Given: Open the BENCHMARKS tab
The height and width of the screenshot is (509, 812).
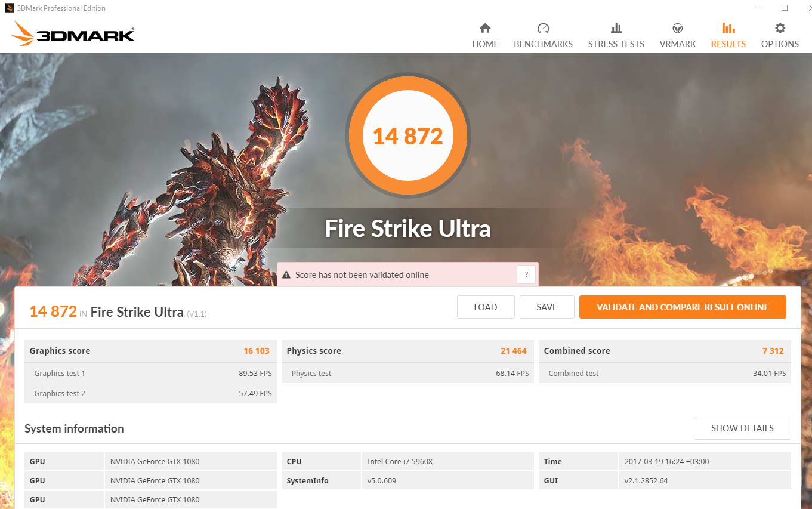Looking at the screenshot, I should [x=543, y=44].
